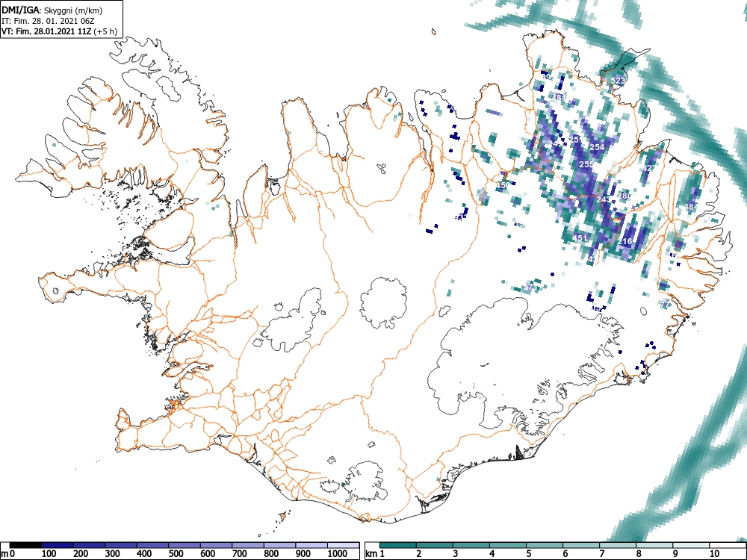Click the 'DMI/IGA: Skyggni (m/km)' title line
The width and height of the screenshot is (747, 560).
52,10
